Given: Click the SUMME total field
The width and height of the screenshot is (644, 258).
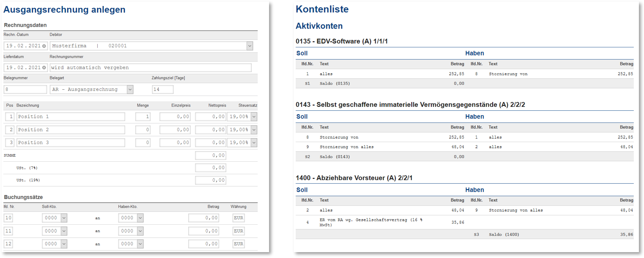Looking at the screenshot, I should click(211, 155).
